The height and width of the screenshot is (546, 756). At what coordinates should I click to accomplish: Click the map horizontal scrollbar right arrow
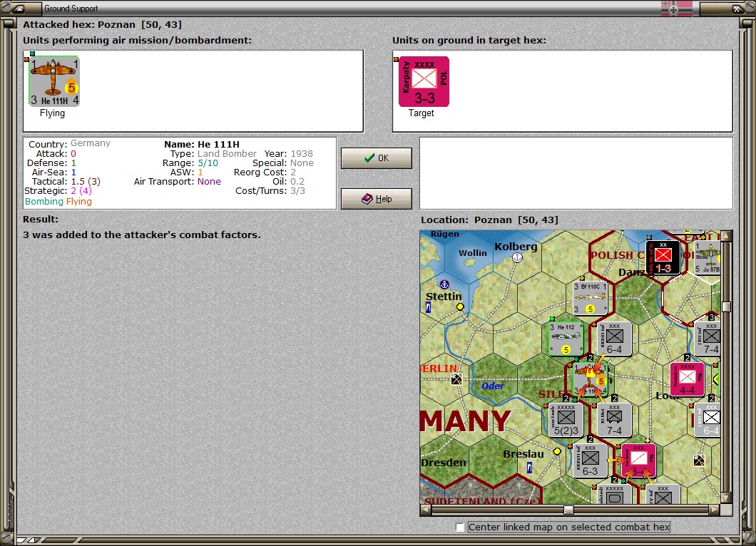point(715,510)
